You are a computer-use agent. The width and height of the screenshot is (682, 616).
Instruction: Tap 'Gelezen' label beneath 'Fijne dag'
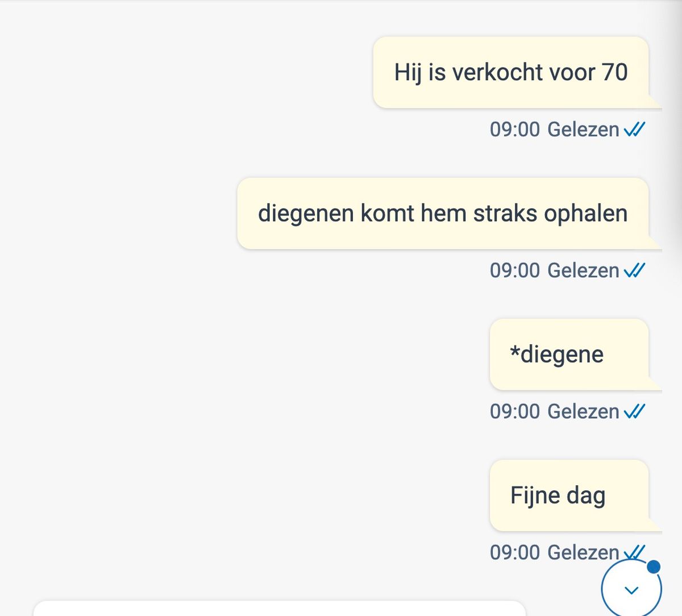coord(583,552)
